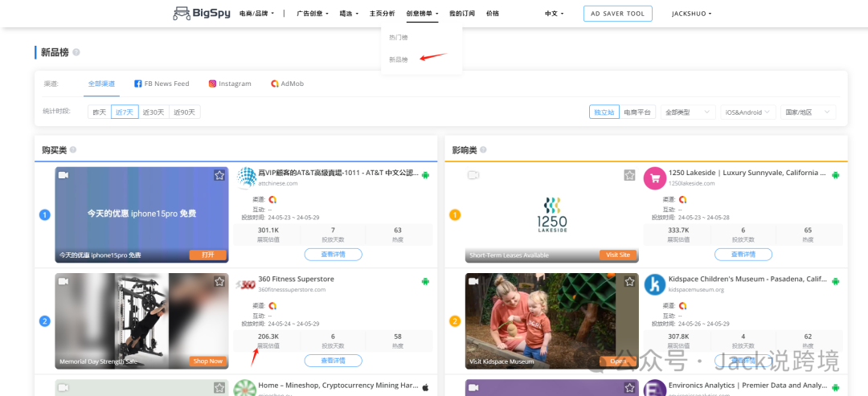Switch to FB News Feed channel tab
Image resolution: width=868 pixels, height=396 pixels.
pyautogui.click(x=162, y=84)
